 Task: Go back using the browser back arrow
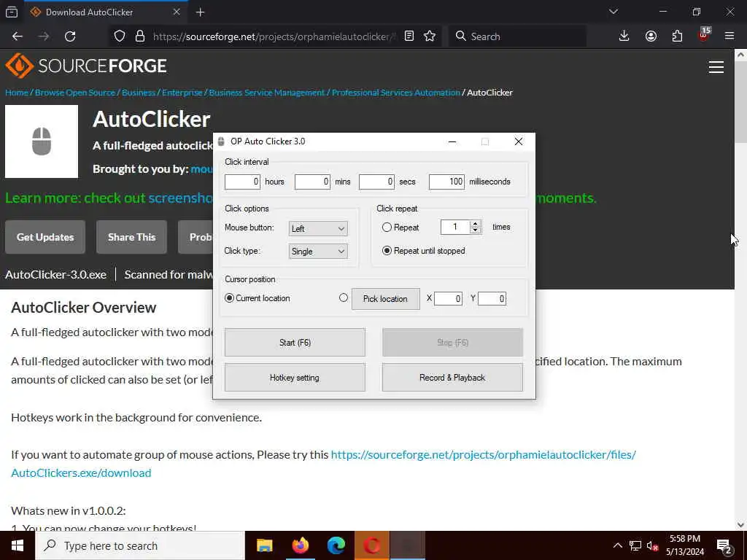click(x=18, y=36)
